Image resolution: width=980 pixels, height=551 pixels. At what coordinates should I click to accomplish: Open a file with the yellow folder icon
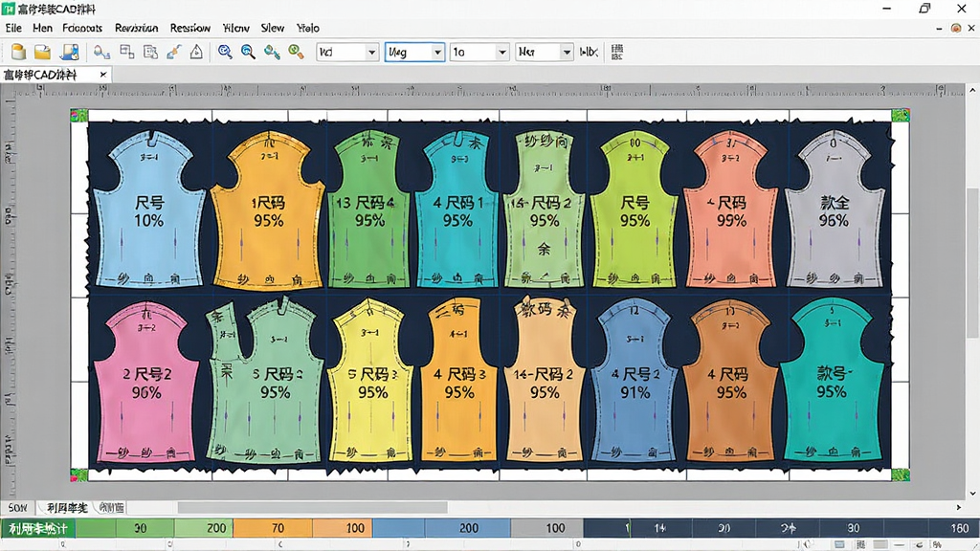click(42, 52)
